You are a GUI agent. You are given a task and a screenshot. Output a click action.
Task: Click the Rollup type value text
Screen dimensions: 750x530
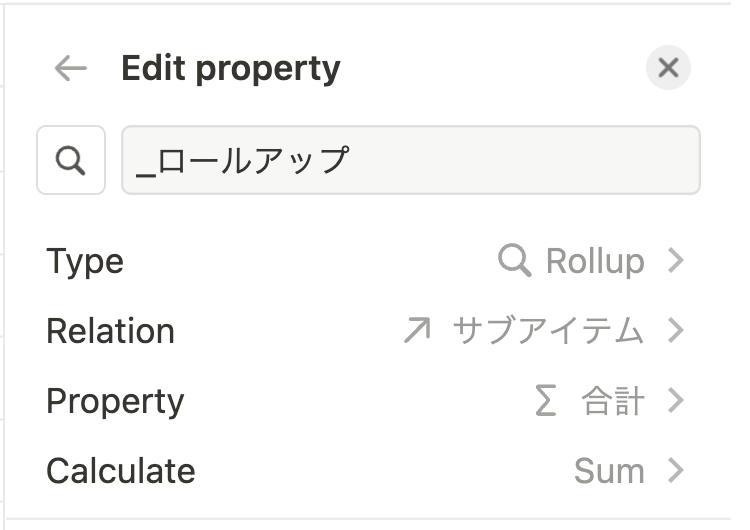coord(595,262)
